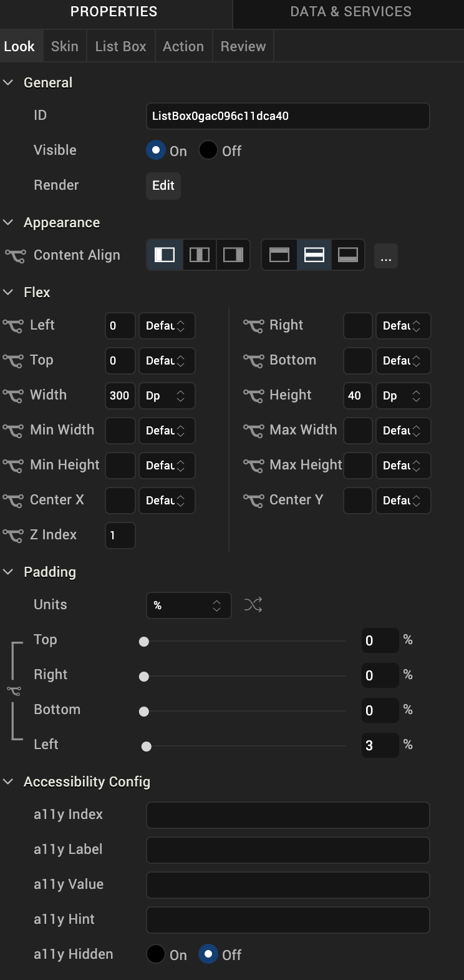Click the Render Edit button

pyautogui.click(x=163, y=185)
